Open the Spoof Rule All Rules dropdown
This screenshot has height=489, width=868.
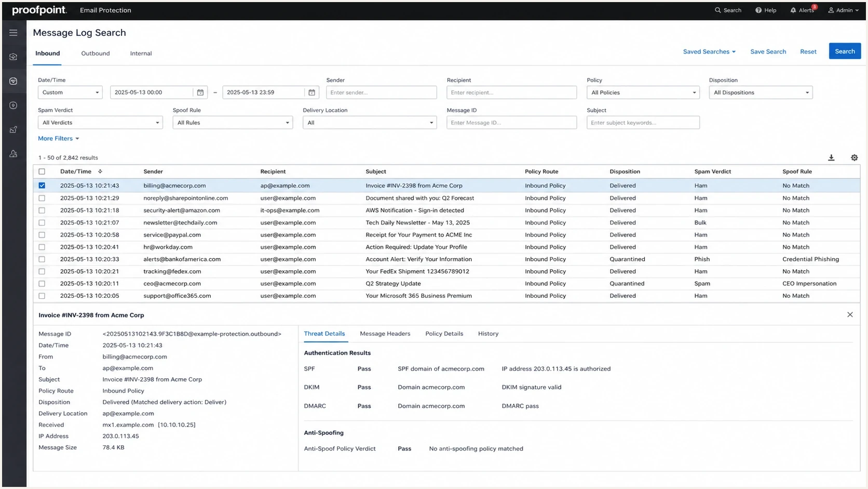click(233, 123)
